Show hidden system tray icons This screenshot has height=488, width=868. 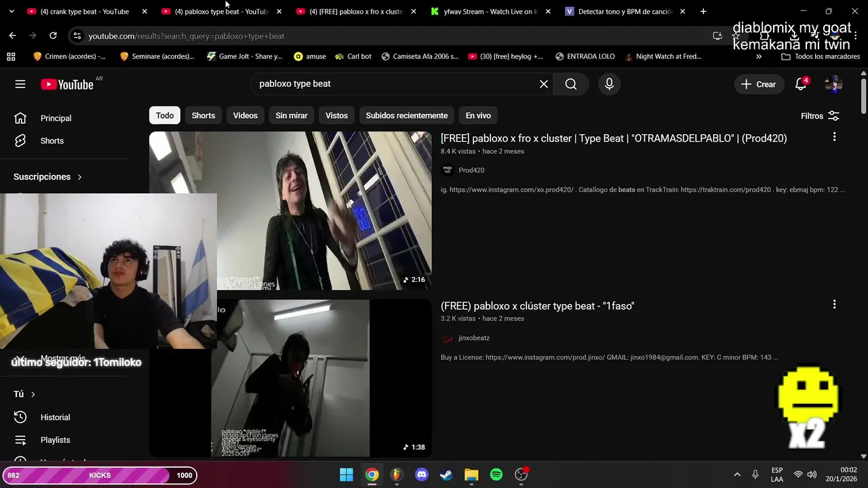click(x=737, y=474)
